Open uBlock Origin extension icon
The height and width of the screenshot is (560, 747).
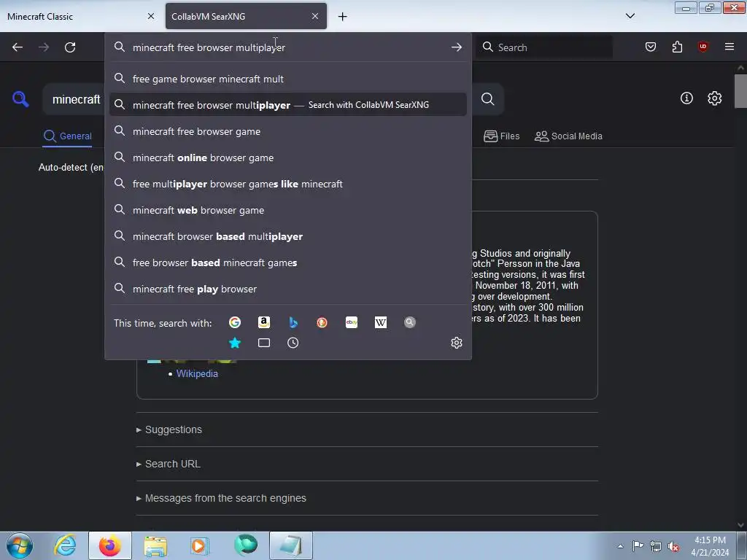703,47
